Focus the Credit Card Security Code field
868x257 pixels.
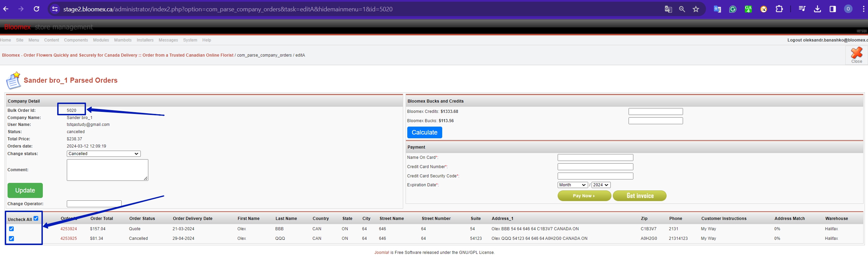click(x=595, y=176)
